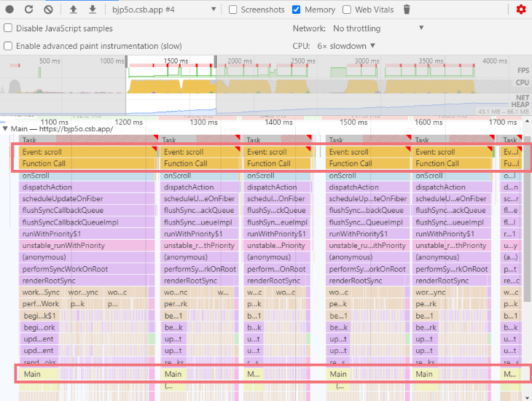
Task: Click the load profile upload icon
Action: coord(73,9)
